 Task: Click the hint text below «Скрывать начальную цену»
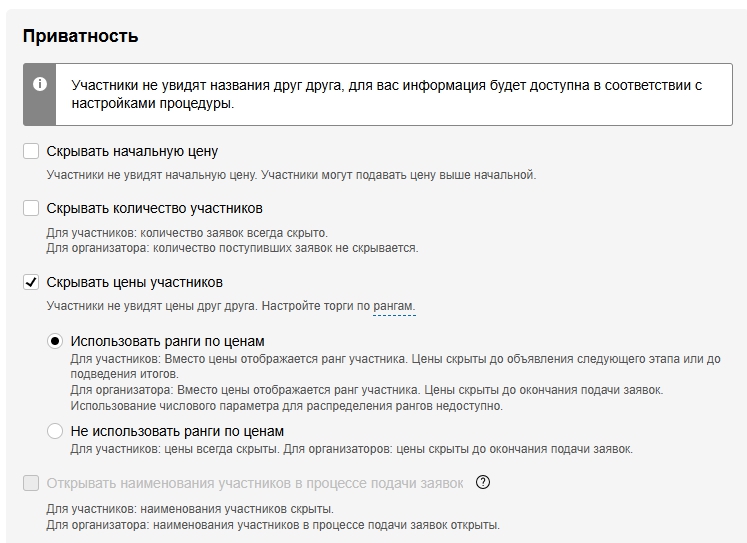[x=291, y=175]
